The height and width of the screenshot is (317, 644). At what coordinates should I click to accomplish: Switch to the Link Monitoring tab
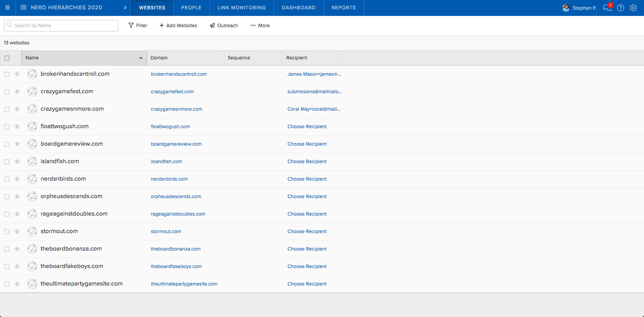pos(241,8)
